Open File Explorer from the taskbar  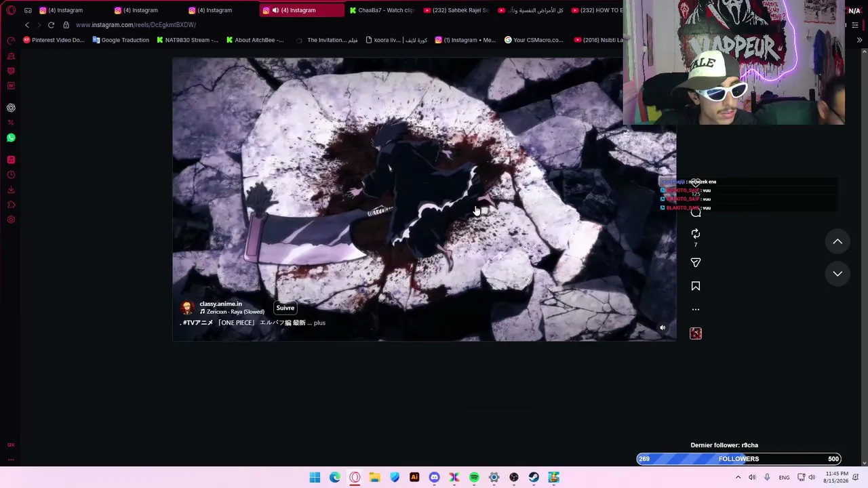tap(374, 477)
